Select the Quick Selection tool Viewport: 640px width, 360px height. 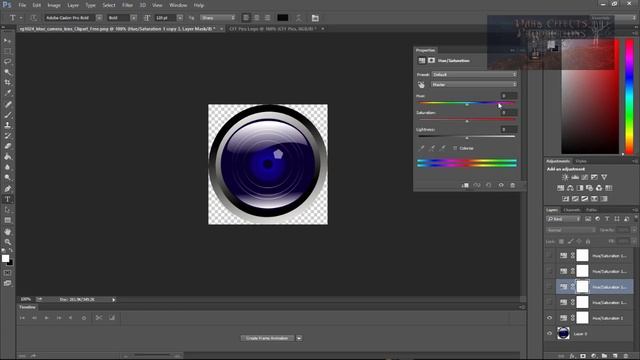[7, 72]
